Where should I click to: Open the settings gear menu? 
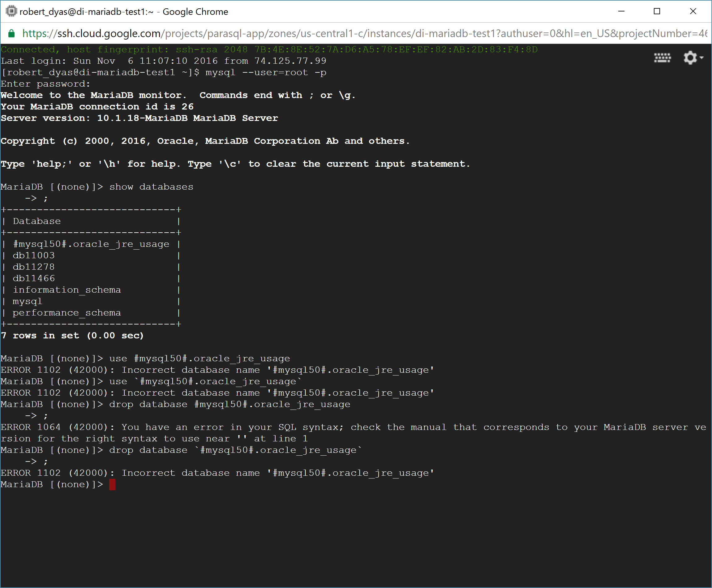point(690,58)
